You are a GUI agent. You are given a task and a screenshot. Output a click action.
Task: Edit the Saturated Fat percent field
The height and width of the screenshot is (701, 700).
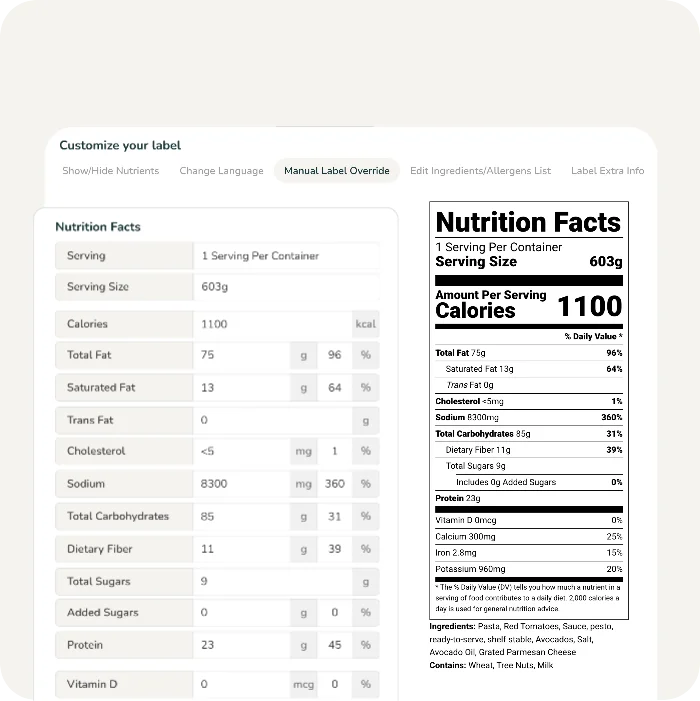(x=335, y=388)
